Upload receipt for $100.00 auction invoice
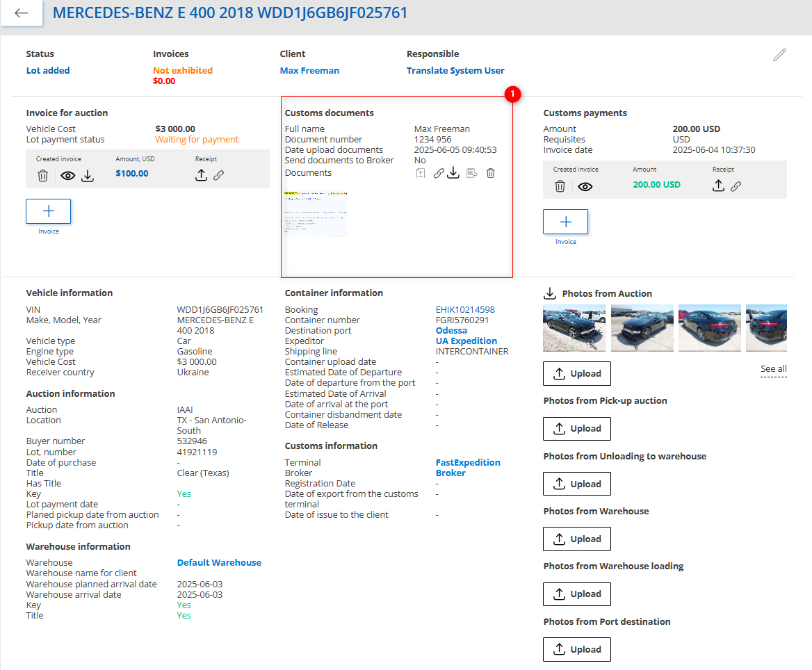812x670 pixels. pos(201,175)
